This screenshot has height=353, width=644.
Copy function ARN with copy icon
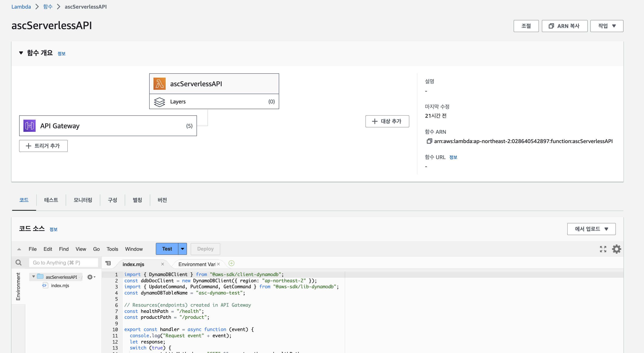pyautogui.click(x=429, y=141)
